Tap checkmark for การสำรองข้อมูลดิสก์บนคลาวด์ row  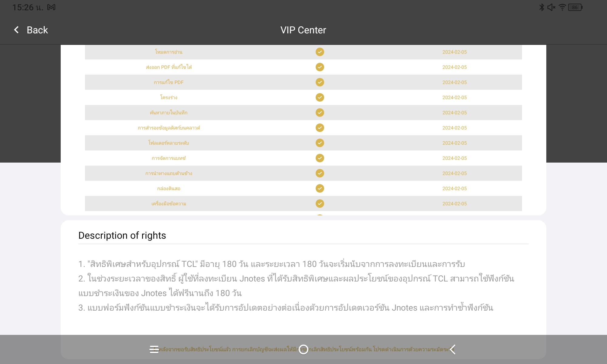[x=320, y=128]
